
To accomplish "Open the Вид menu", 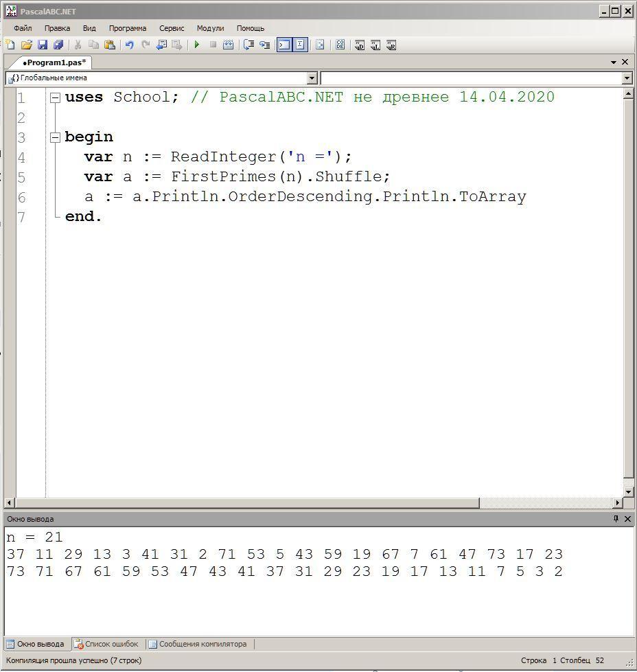I will [89, 28].
